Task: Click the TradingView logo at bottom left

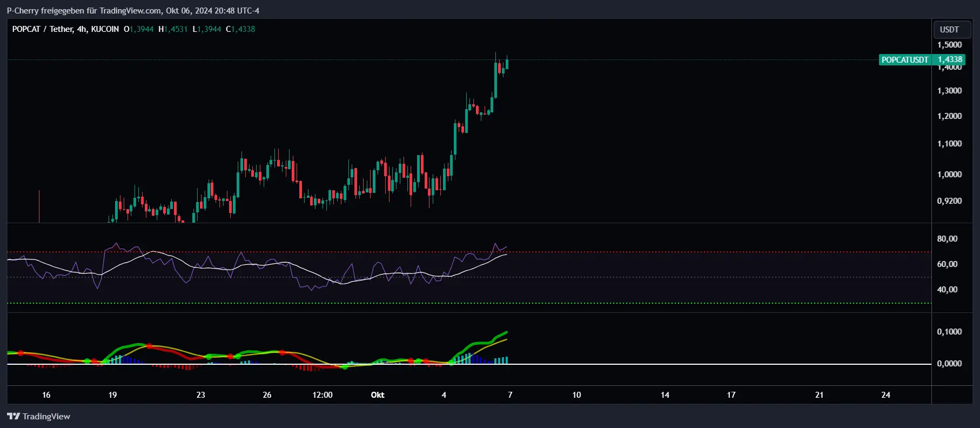Action: [38, 416]
